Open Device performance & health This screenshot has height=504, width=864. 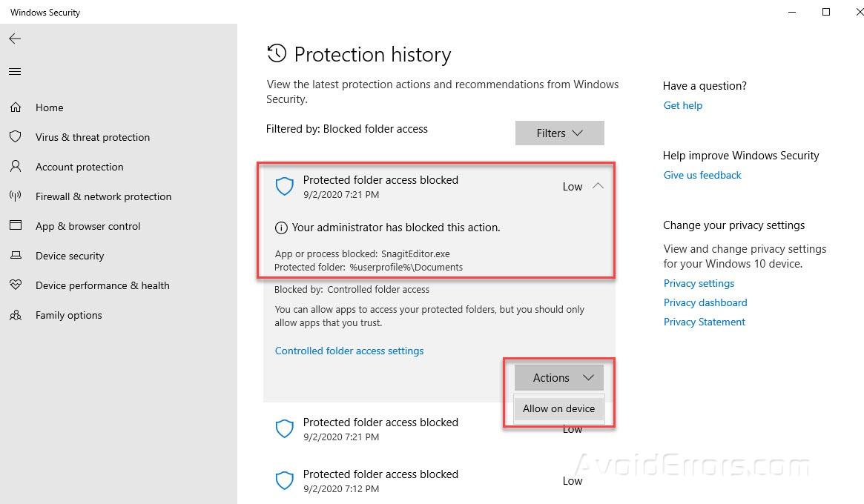point(103,285)
